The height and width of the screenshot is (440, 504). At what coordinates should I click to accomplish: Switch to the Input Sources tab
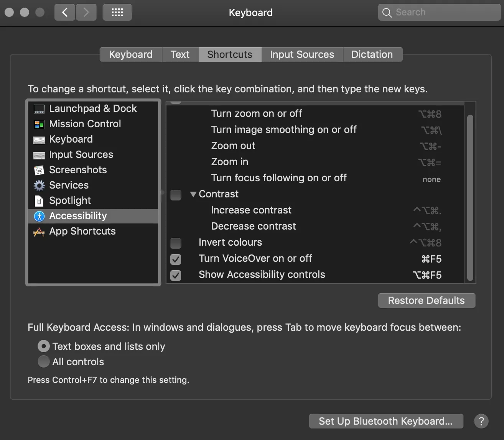[x=302, y=54]
